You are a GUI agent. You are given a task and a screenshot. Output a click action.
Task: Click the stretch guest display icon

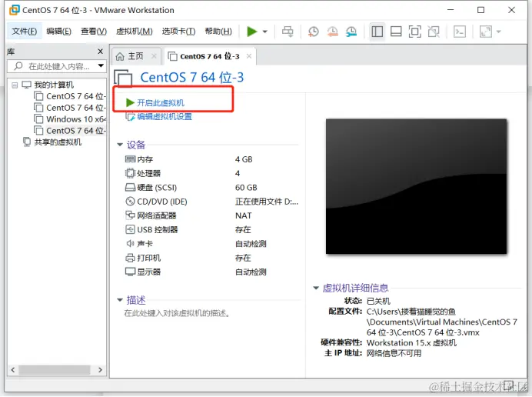point(486,32)
